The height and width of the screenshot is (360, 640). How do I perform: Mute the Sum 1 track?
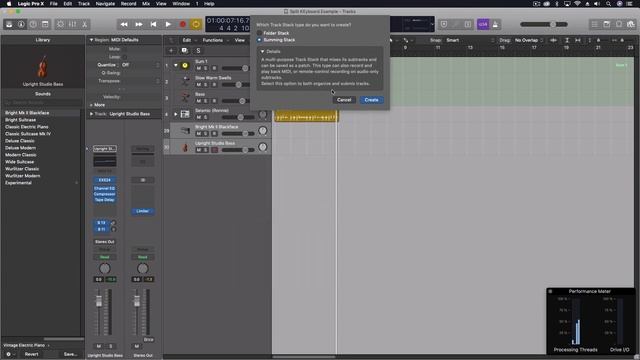198,68
